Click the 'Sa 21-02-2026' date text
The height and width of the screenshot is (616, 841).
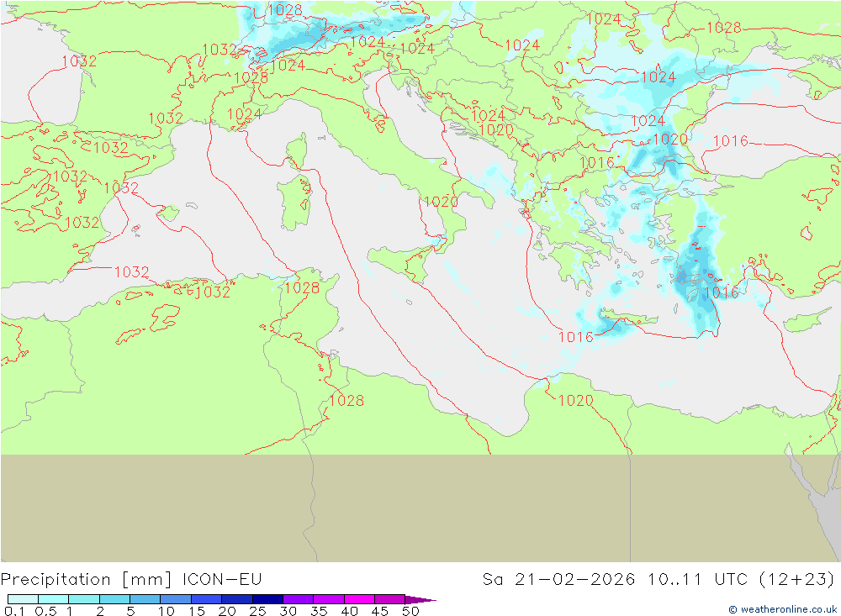point(558,580)
